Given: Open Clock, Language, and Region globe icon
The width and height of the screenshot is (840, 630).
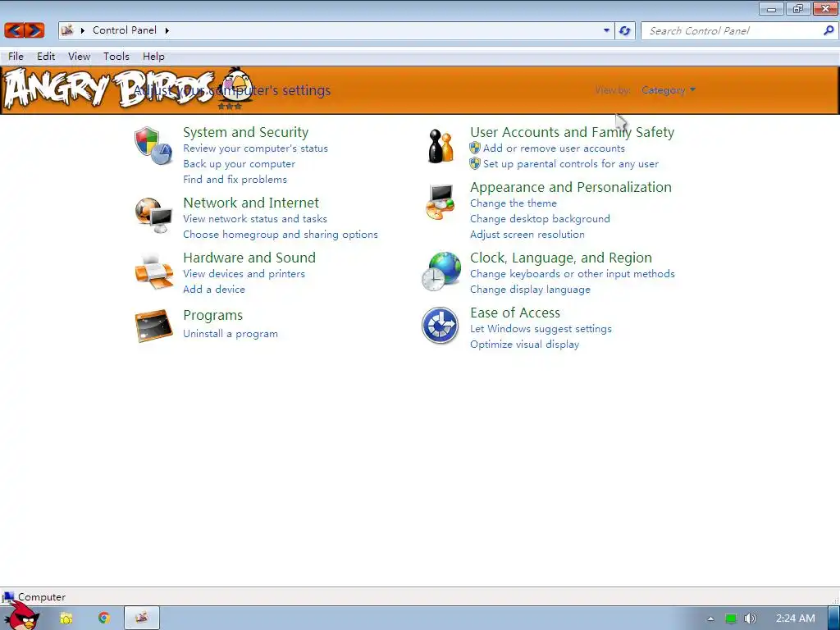Looking at the screenshot, I should [x=441, y=272].
